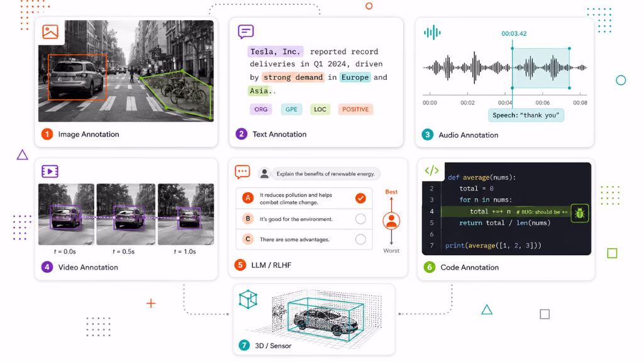Screen dimensions: 644x362
Task: Click the green bug icon on line 4
Action: pyautogui.click(x=579, y=213)
